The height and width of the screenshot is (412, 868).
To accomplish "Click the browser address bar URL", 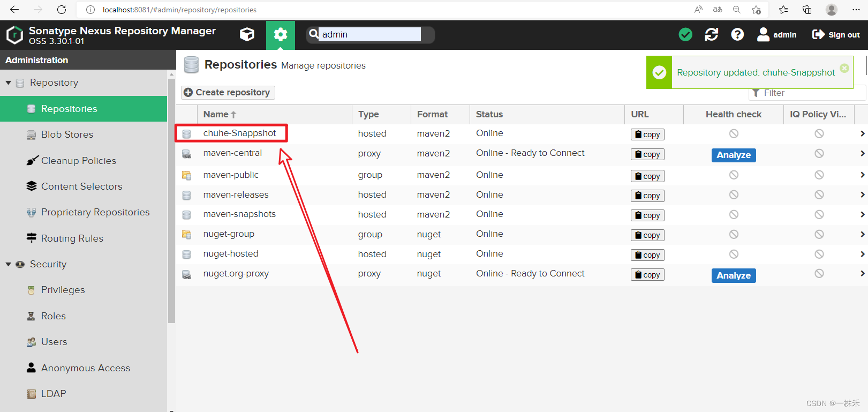I will (179, 10).
